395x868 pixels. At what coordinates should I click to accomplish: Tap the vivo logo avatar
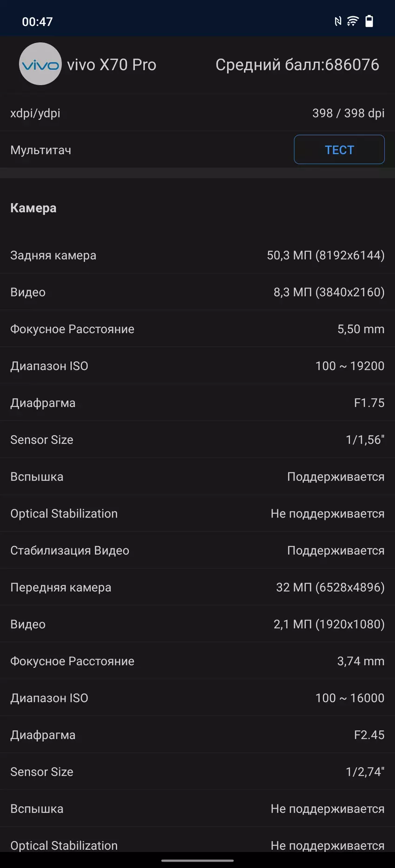point(40,64)
